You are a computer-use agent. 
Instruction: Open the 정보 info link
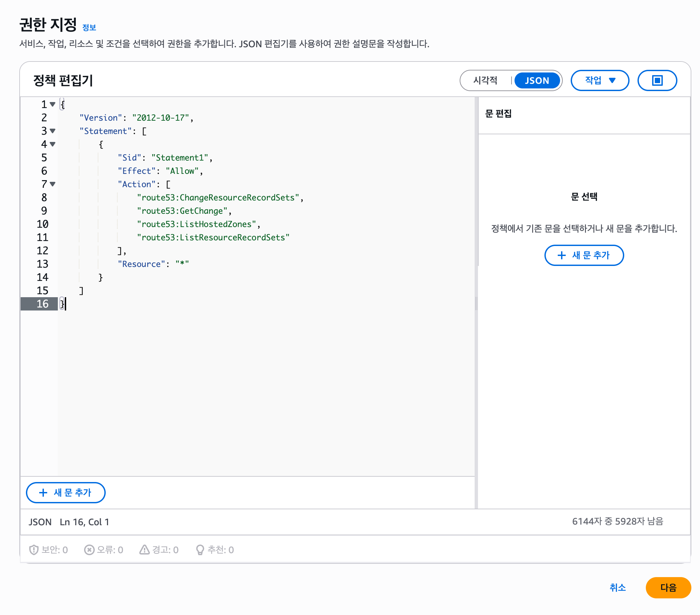(x=89, y=27)
